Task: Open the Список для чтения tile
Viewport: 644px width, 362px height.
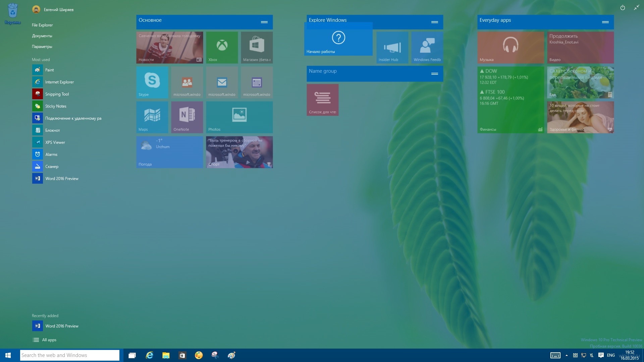Action: 322,100
